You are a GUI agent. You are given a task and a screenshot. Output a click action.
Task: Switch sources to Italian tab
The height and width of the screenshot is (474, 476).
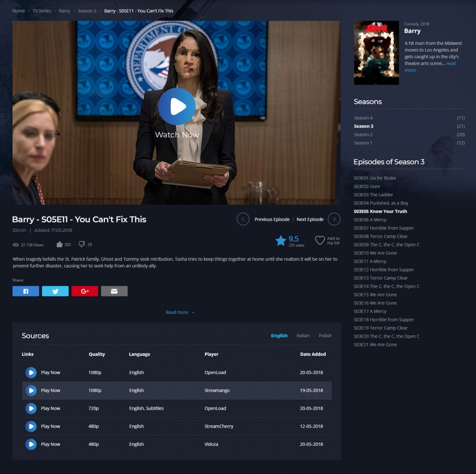[x=303, y=336]
